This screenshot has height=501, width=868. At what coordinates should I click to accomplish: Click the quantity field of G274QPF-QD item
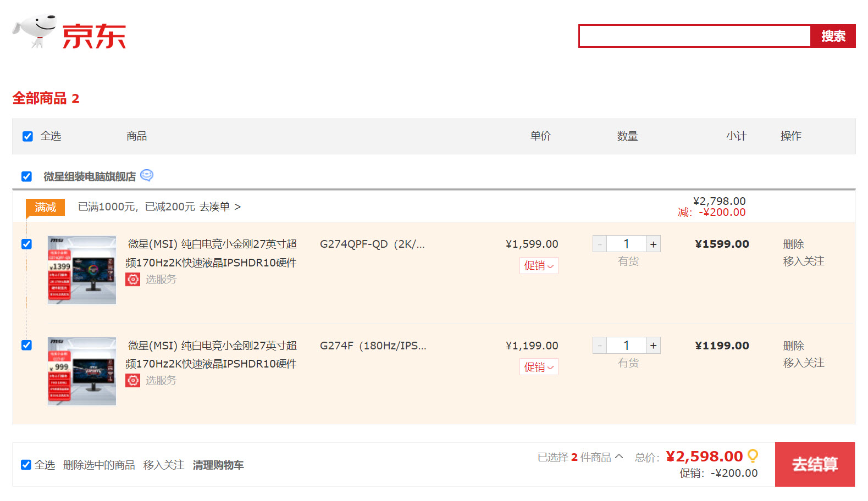tap(626, 244)
